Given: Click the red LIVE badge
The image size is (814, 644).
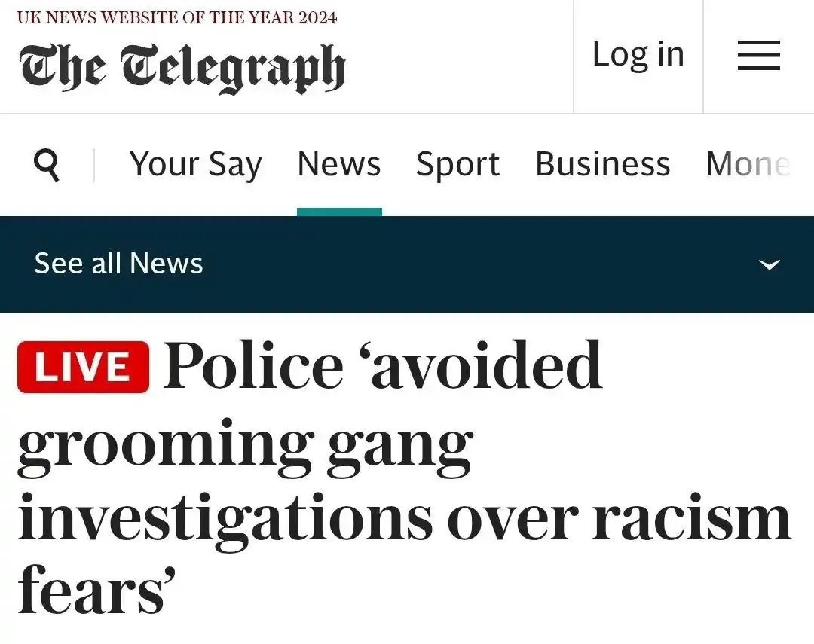Looking at the screenshot, I should tap(83, 367).
